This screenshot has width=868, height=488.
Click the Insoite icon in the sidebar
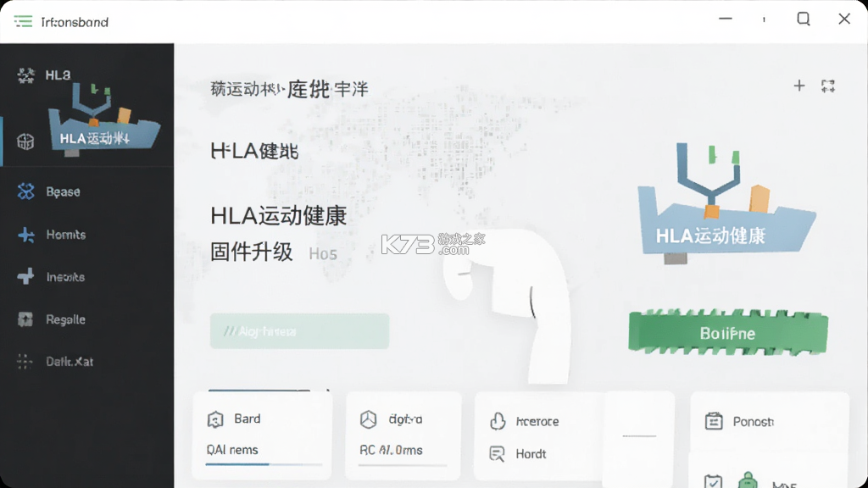[x=25, y=276]
